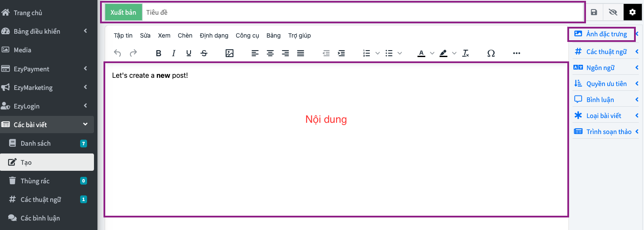Open the Chèn menu
644x230 pixels.
(185, 35)
